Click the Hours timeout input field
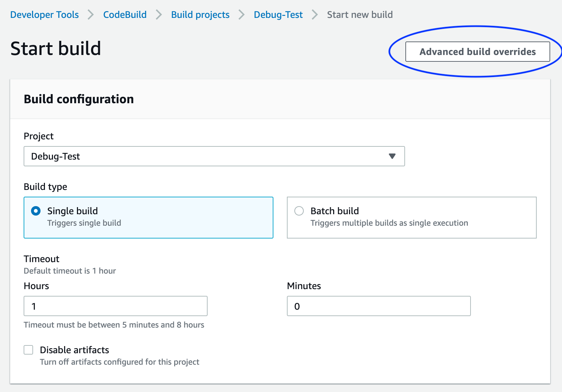Viewport: 562px width, 392px height. coord(115,306)
